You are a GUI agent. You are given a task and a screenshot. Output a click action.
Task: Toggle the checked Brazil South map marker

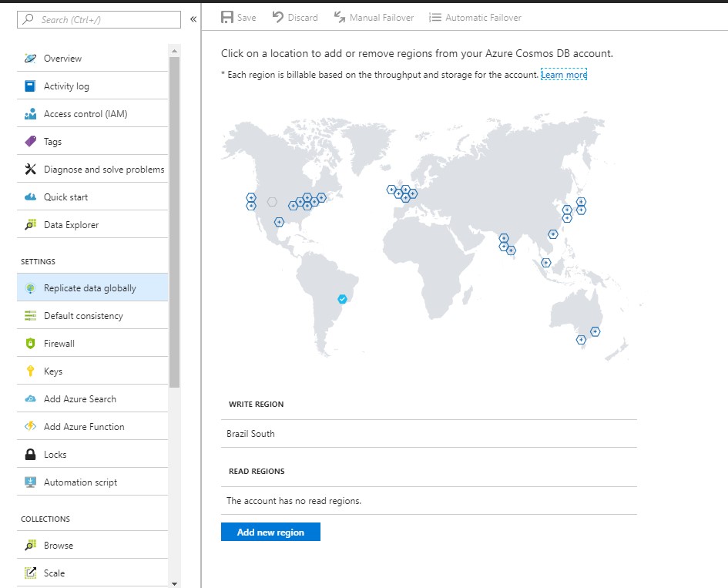(342, 299)
